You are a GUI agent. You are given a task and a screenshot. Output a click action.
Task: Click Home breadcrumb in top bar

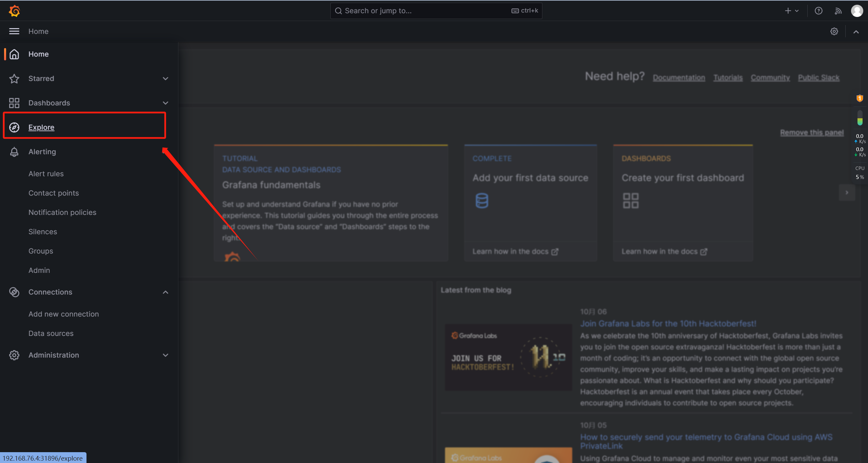coord(38,32)
